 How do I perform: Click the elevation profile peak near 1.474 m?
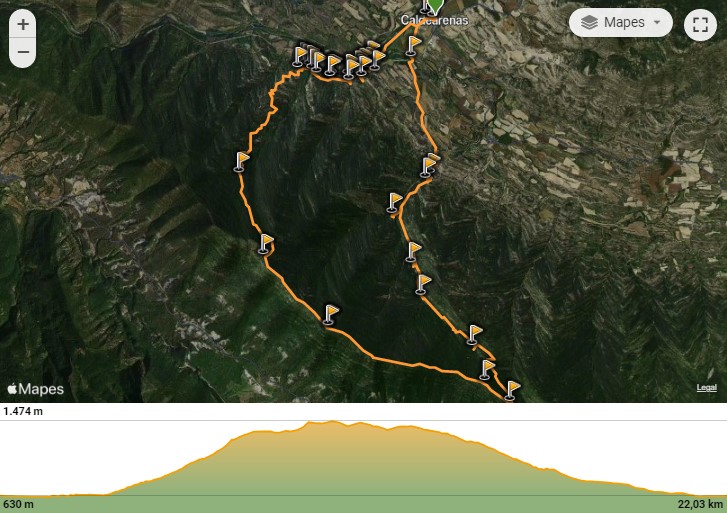[x=332, y=422]
